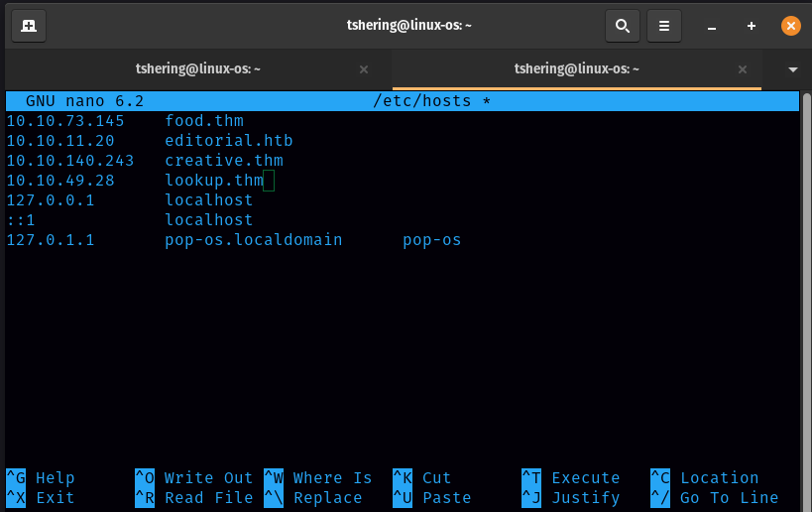Open the terminal search magnifier icon
The image size is (812, 512).
tap(622, 25)
